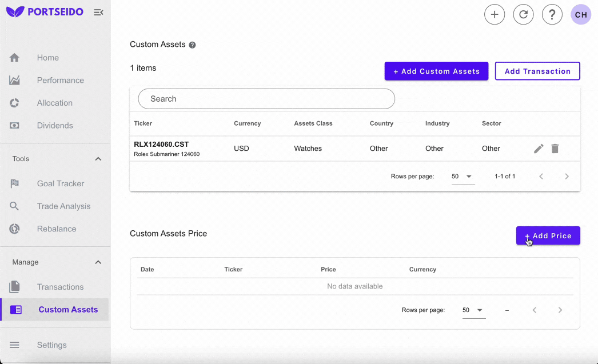Click the Add Custom Assets button
This screenshot has height=364, width=598.
[436, 71]
